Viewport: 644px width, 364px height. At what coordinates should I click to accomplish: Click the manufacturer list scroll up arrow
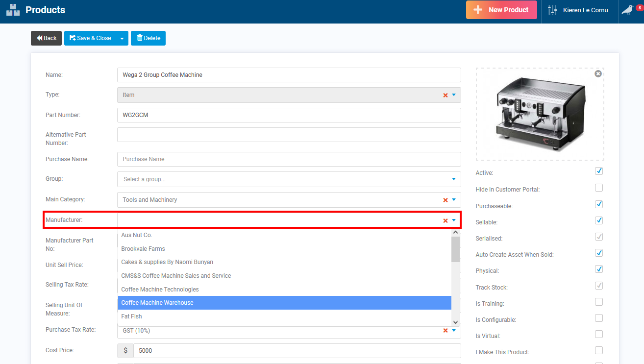coord(455,233)
